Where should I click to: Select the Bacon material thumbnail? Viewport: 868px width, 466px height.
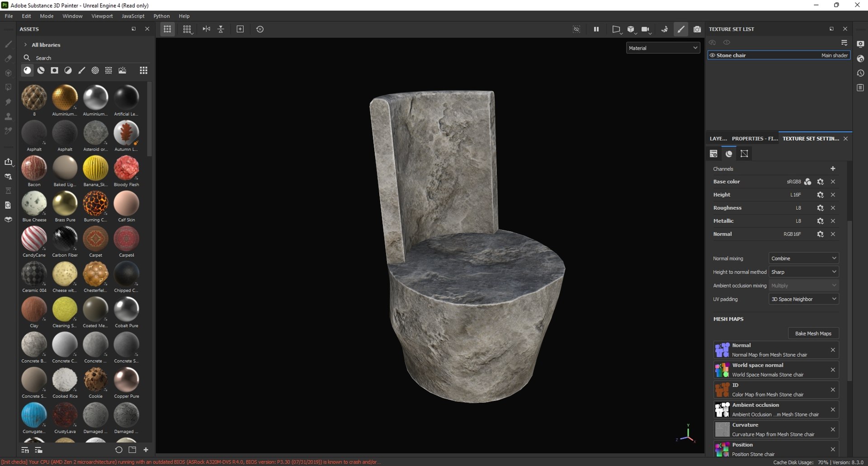point(34,168)
